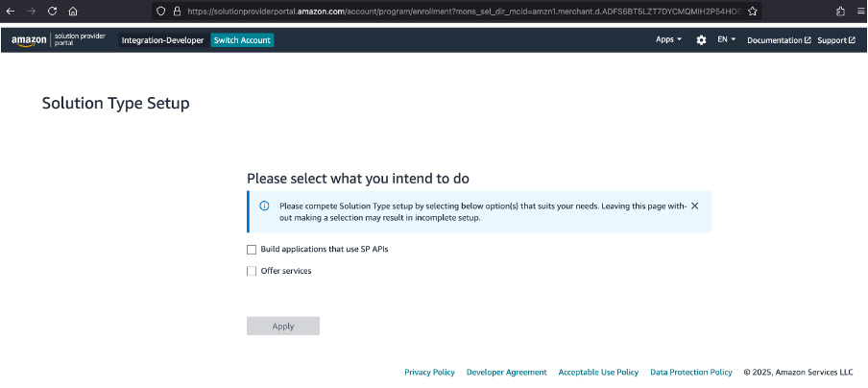Viewport: 868px width, 388px height.
Task: Expand the Apps dropdown menu
Action: pyautogui.click(x=668, y=39)
